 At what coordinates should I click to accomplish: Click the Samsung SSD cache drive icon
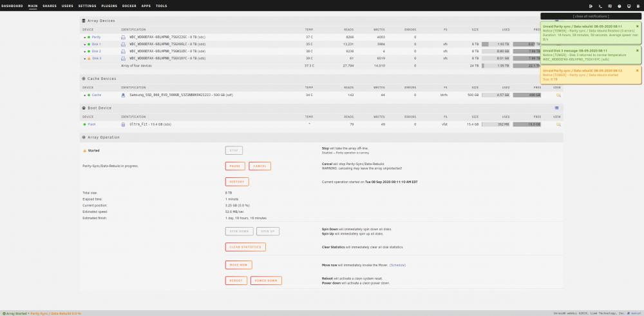coord(123,95)
